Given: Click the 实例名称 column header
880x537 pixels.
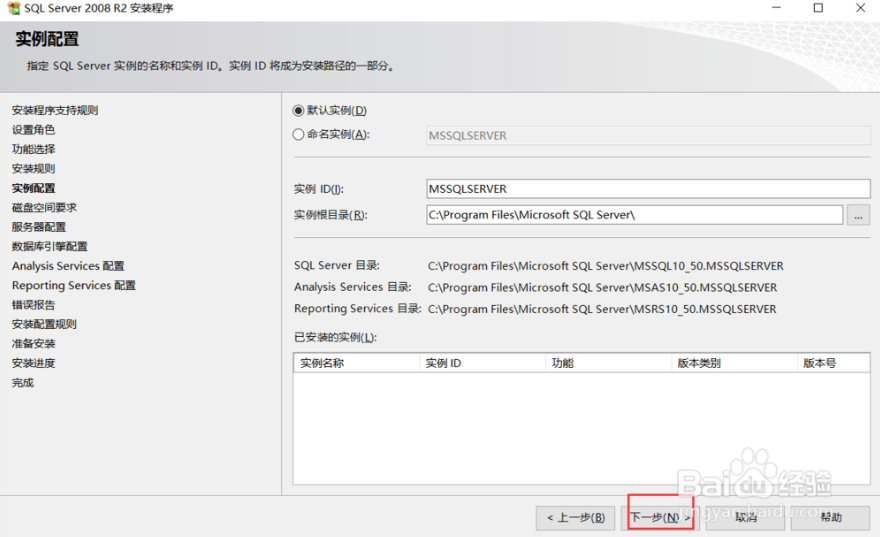Looking at the screenshot, I should click(x=356, y=363).
